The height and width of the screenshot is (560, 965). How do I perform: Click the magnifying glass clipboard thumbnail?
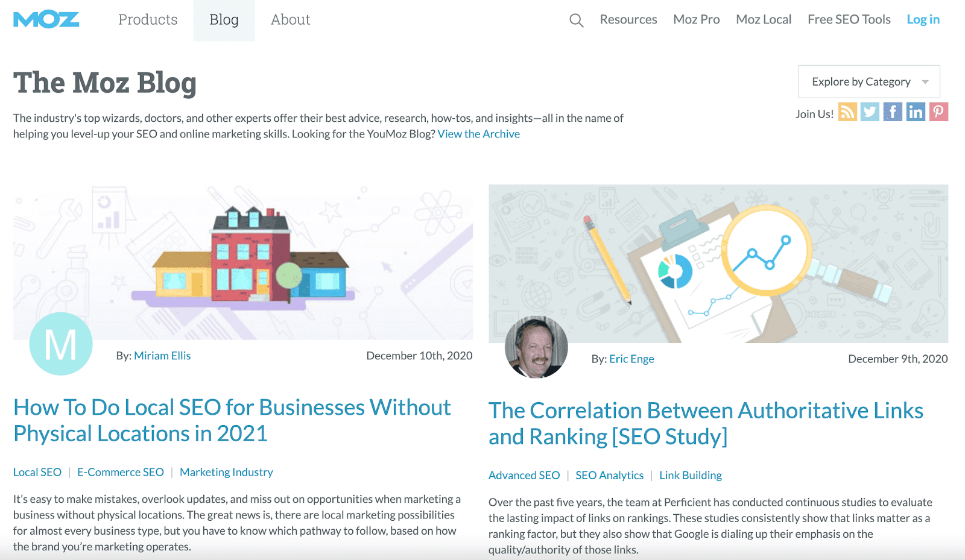718,263
